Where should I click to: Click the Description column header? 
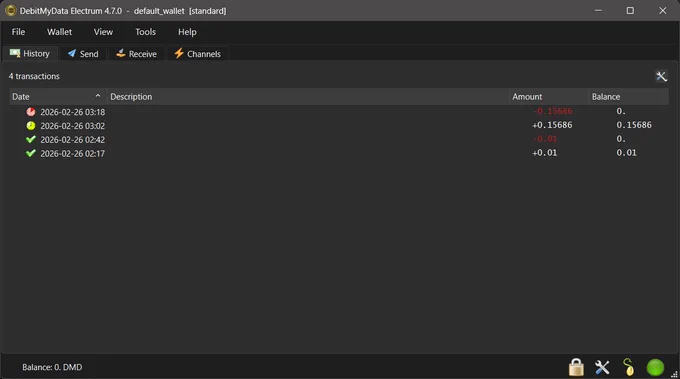307,97
